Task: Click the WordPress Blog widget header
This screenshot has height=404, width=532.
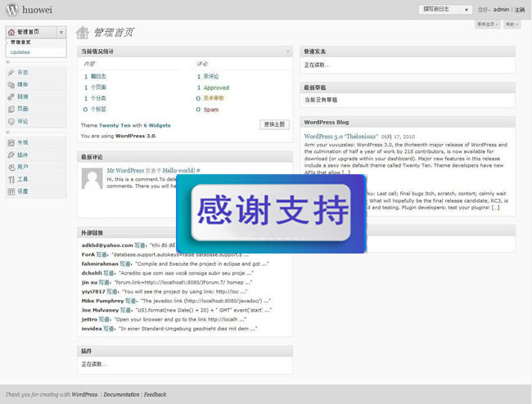Action: [x=408, y=122]
